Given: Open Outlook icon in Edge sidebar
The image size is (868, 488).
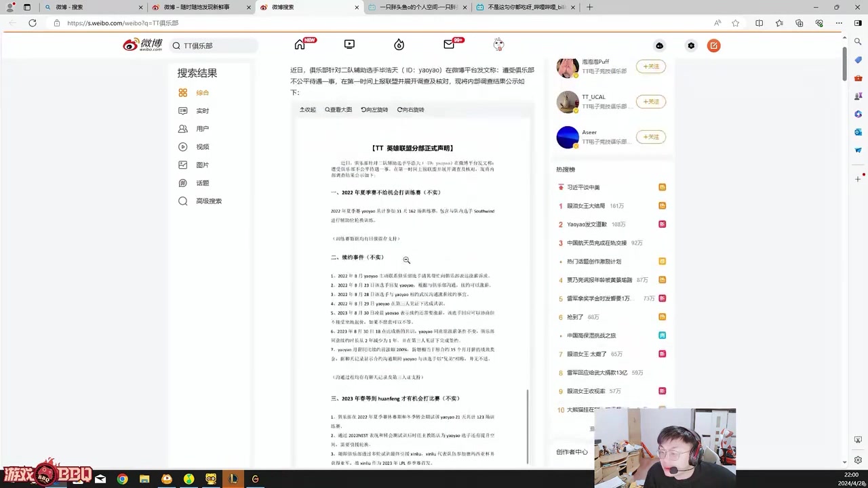Looking at the screenshot, I should click(858, 132).
